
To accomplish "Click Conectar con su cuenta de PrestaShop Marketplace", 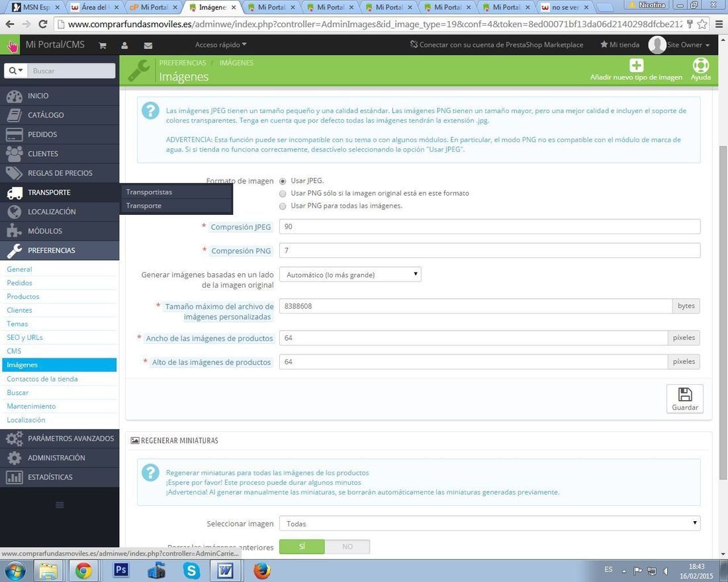I will coord(496,45).
